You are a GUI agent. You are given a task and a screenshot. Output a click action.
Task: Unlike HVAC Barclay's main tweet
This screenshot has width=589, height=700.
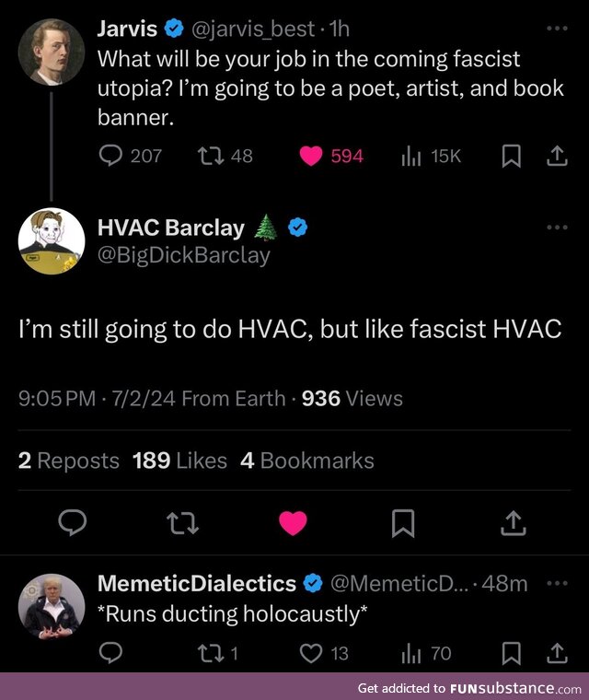pos(293,523)
